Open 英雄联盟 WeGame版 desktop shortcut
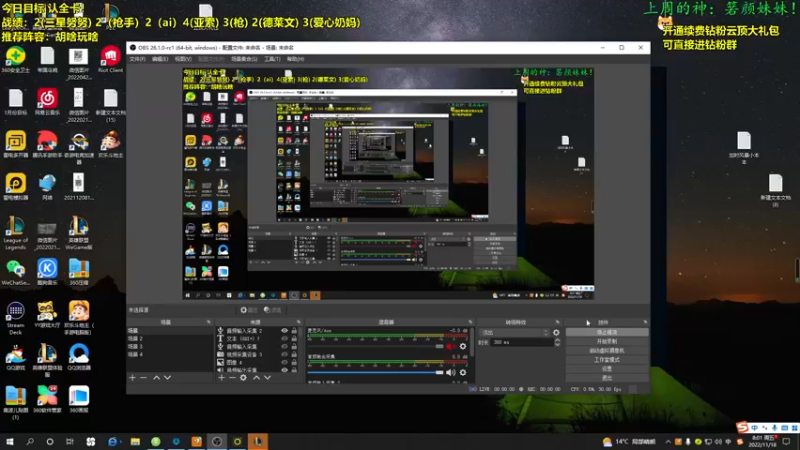Image resolution: width=800 pixels, height=450 pixels. pyautogui.click(x=79, y=233)
